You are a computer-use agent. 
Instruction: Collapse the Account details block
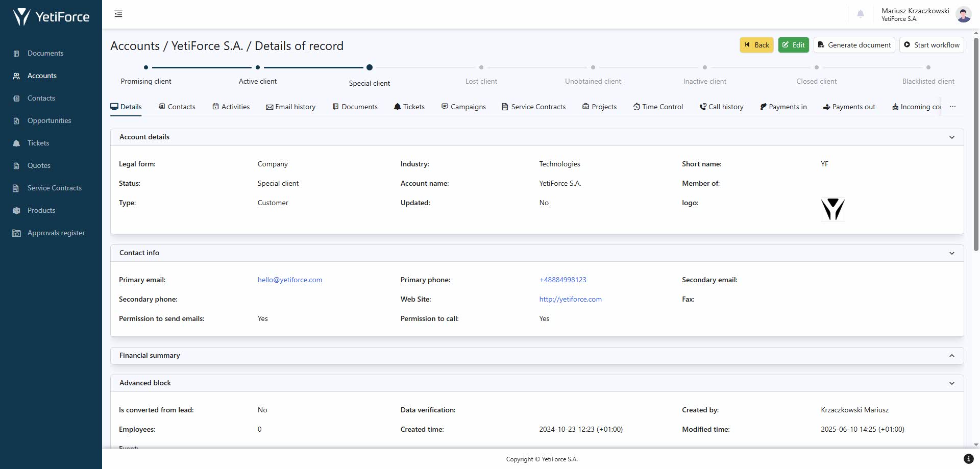pyautogui.click(x=951, y=137)
